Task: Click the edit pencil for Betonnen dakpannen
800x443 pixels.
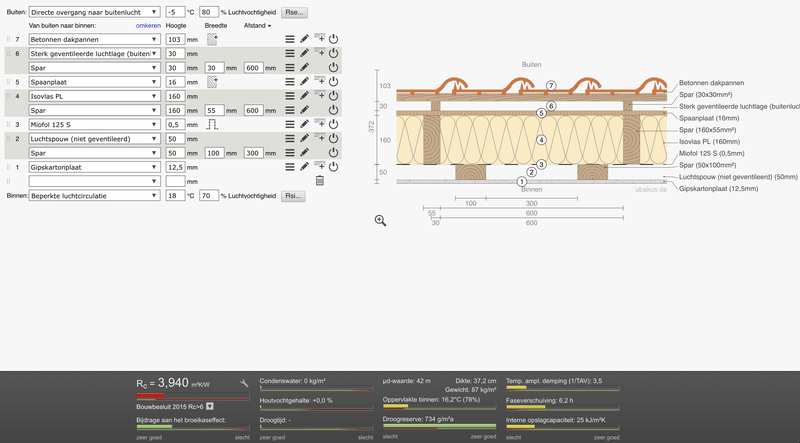Action: pyautogui.click(x=305, y=39)
